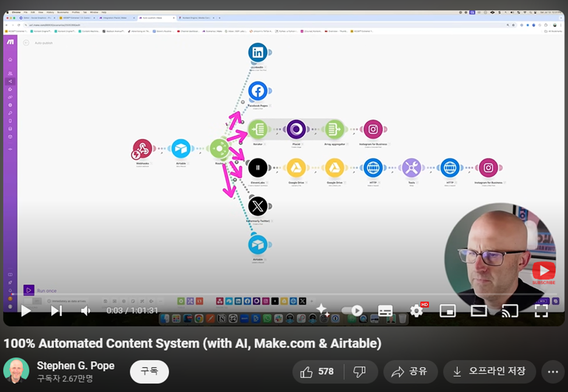Click the thumbs down dislike button
The height and width of the screenshot is (392, 568).
(360, 372)
